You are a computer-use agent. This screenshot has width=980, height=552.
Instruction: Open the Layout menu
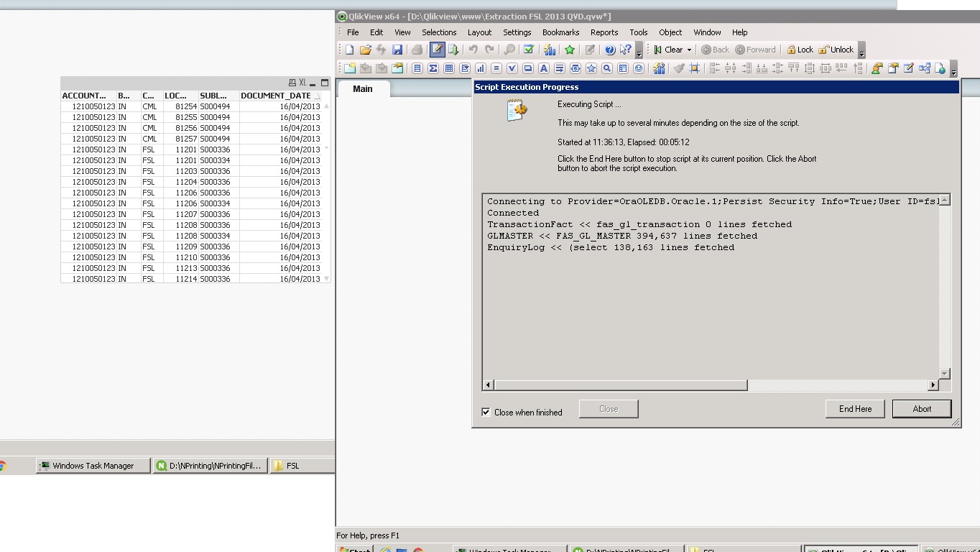[479, 32]
